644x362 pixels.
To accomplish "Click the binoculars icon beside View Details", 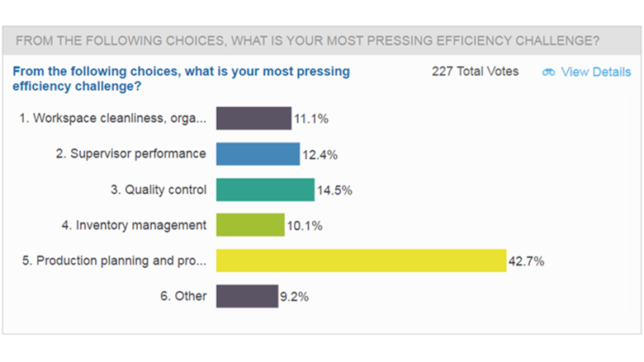I will click(549, 73).
